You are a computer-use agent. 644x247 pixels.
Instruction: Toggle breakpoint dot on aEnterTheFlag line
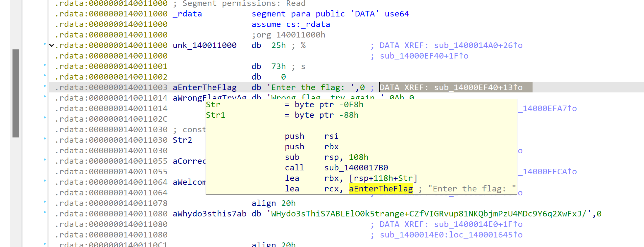[x=45, y=86]
